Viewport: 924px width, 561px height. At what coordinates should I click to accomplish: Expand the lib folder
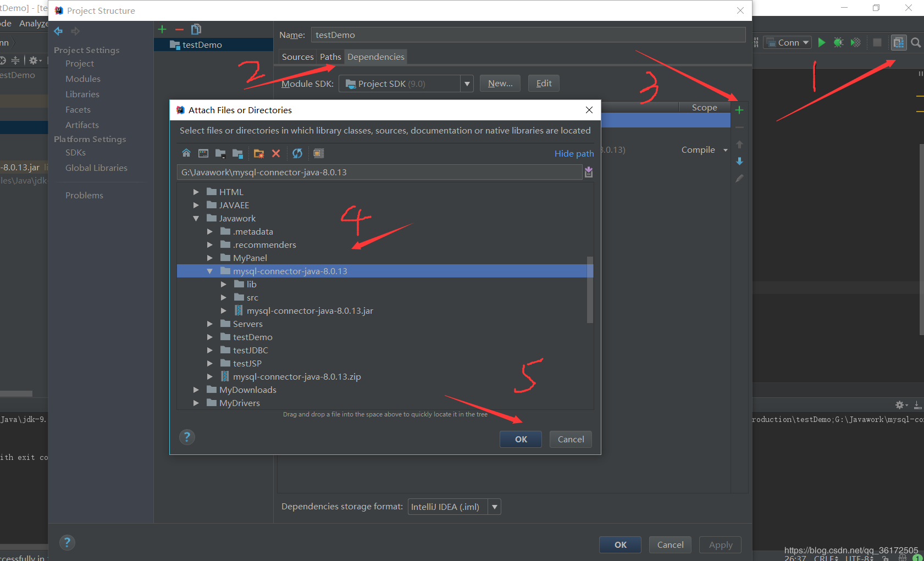pyautogui.click(x=223, y=284)
